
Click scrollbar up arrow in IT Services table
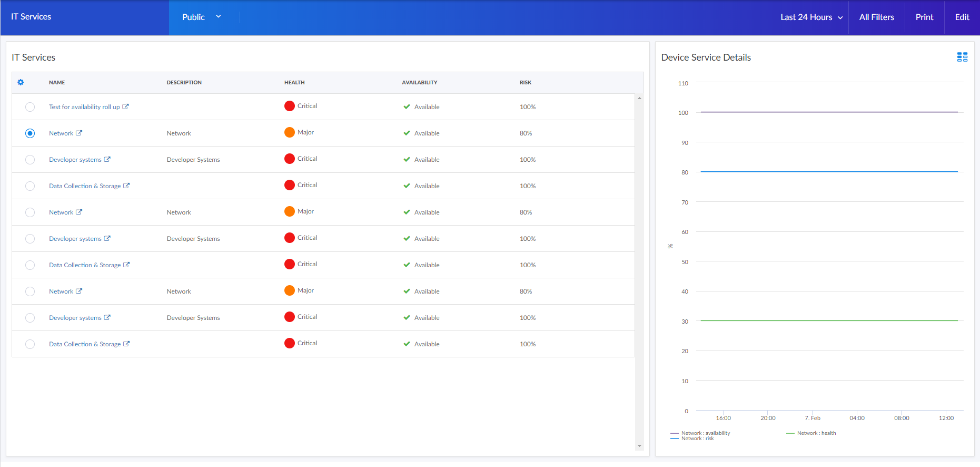click(639, 99)
